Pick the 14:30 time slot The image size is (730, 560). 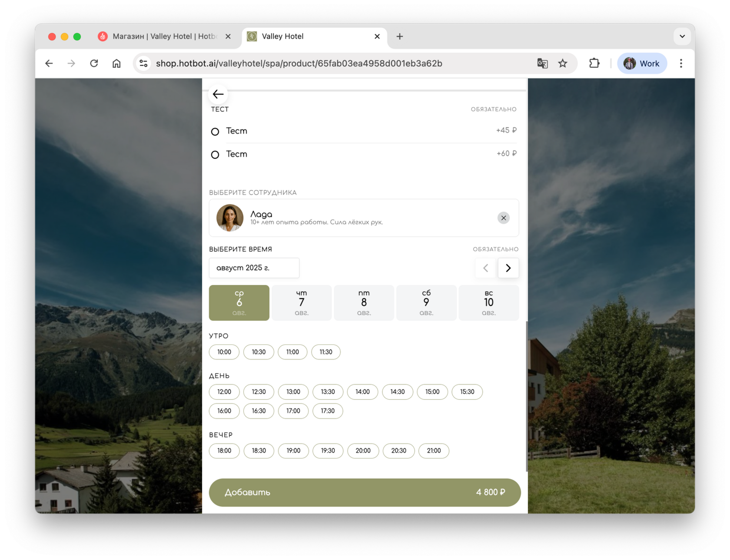point(398,392)
